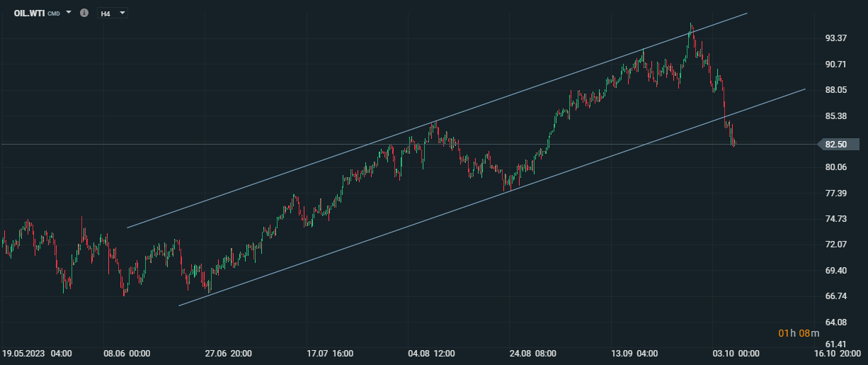
Task: Click the 93.37 price axis label
Action: point(836,38)
